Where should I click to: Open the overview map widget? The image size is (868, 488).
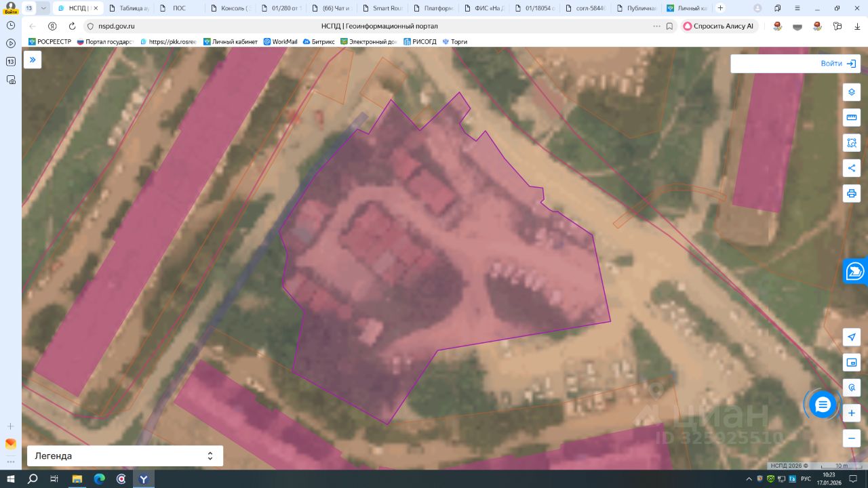pos(852,363)
